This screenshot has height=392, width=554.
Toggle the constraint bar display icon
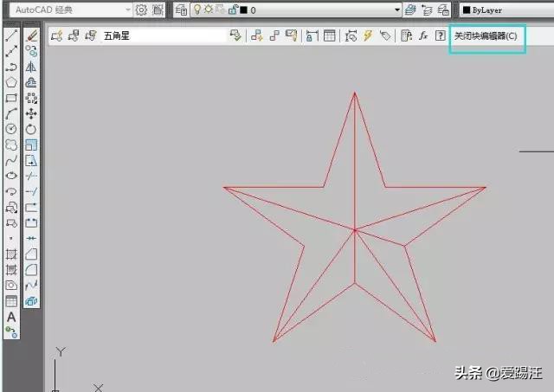[291, 35]
